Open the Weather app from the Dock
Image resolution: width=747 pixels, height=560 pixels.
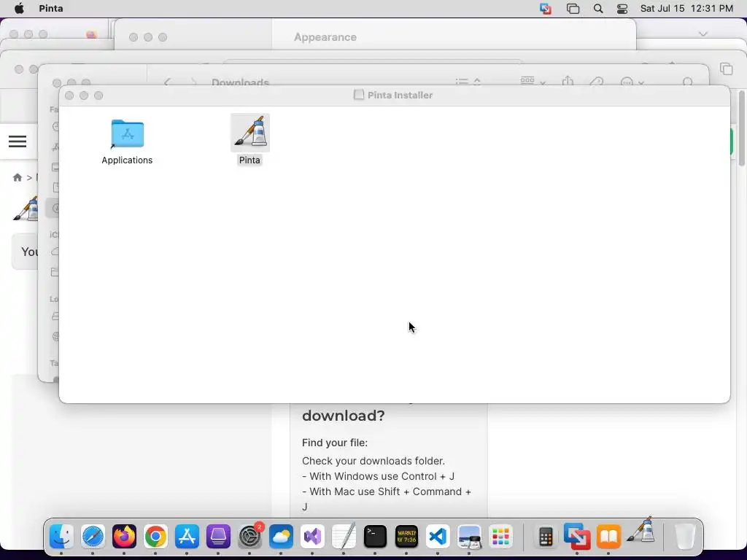pyautogui.click(x=281, y=537)
